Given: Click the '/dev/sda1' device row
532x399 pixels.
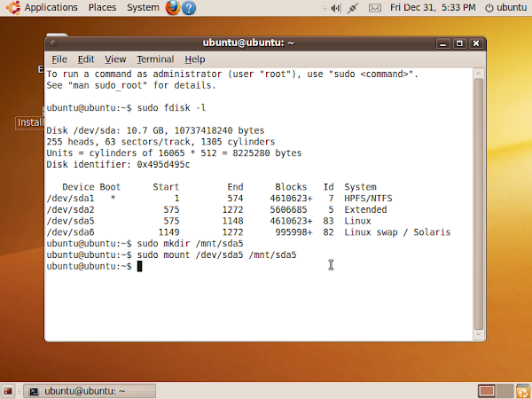Looking at the screenshot, I should coord(220,199).
